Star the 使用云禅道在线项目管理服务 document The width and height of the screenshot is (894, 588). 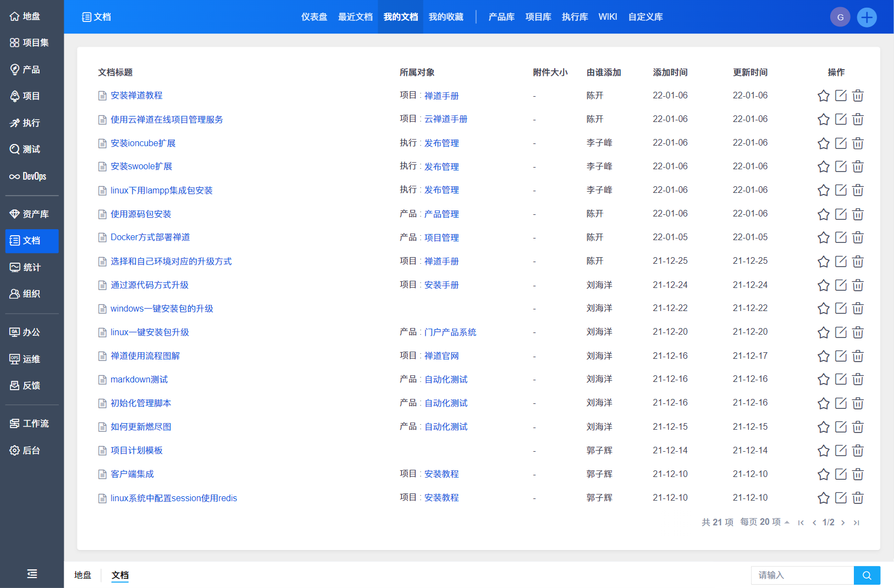pyautogui.click(x=823, y=119)
